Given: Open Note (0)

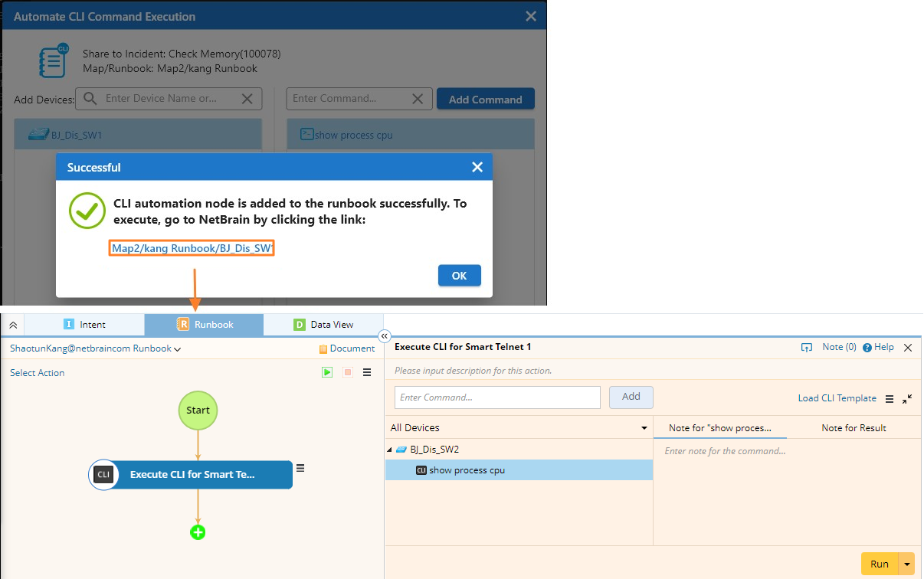Looking at the screenshot, I should pos(839,347).
